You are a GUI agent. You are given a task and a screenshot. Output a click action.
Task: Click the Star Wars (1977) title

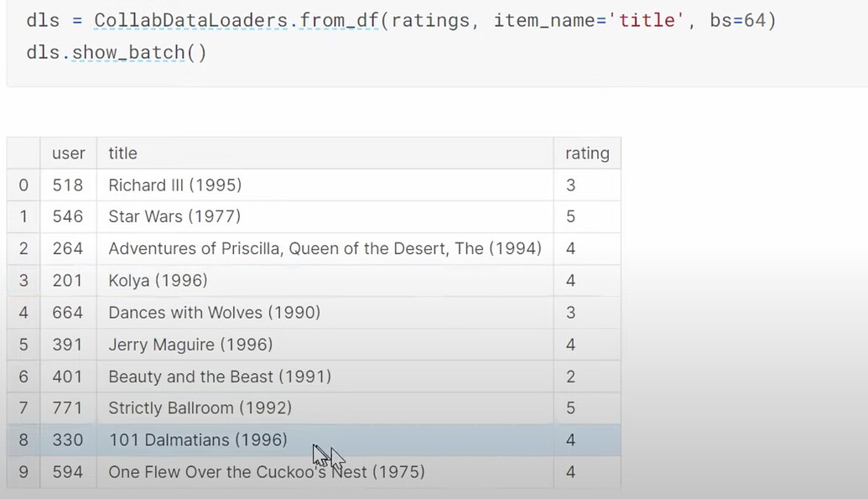pos(174,216)
